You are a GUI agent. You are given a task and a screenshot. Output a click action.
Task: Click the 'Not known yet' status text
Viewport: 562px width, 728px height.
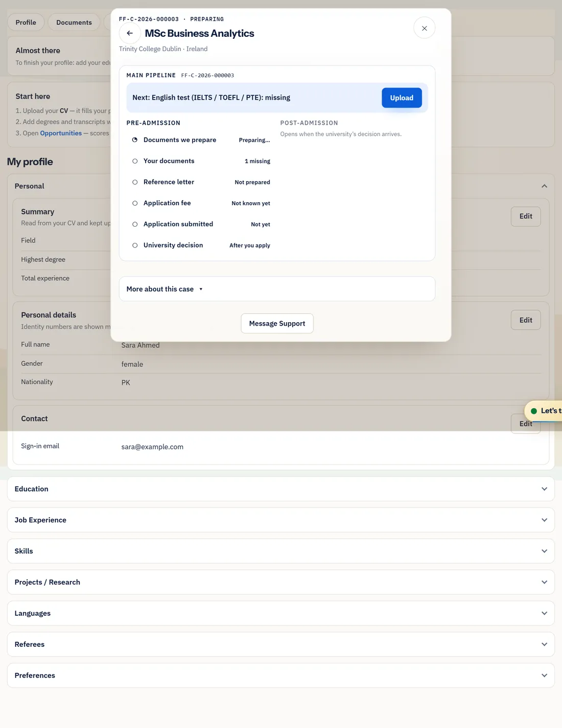[251, 203]
